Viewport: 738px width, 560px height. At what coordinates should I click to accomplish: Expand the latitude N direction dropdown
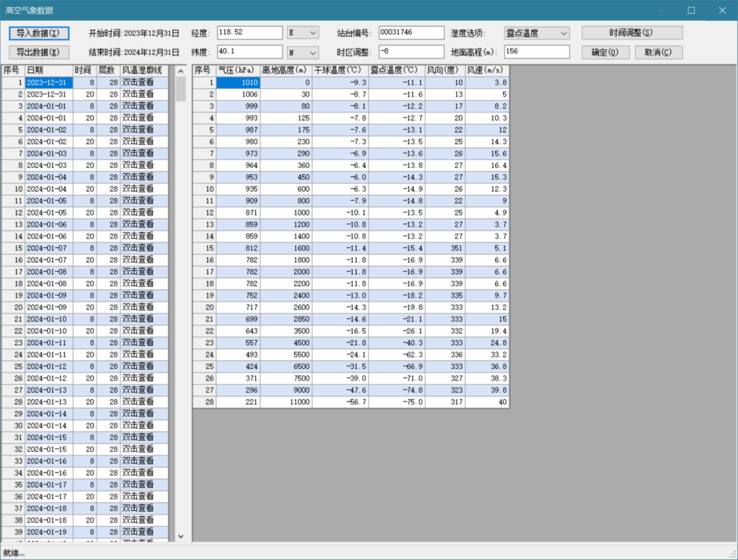(x=312, y=53)
